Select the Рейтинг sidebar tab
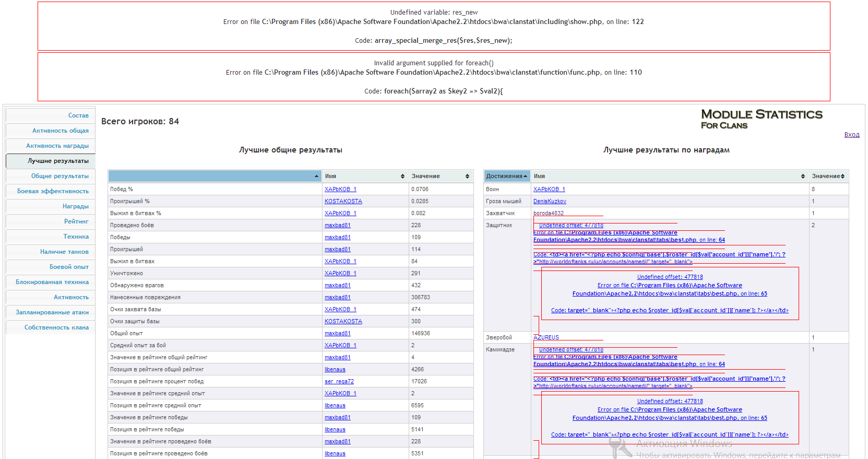This screenshot has width=868, height=459. click(x=76, y=221)
